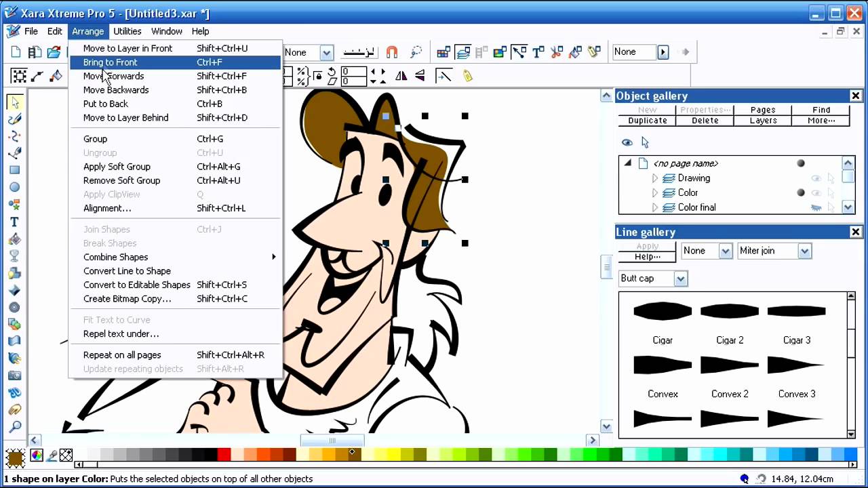Open the Object gallery layers icon
The width and height of the screenshot is (868, 488).
tap(463, 52)
